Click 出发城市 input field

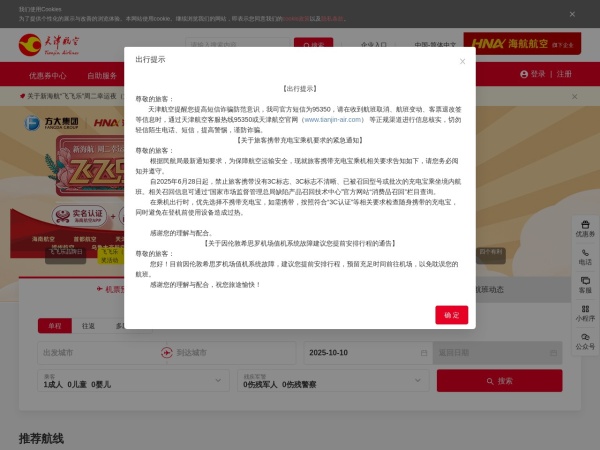coord(99,353)
